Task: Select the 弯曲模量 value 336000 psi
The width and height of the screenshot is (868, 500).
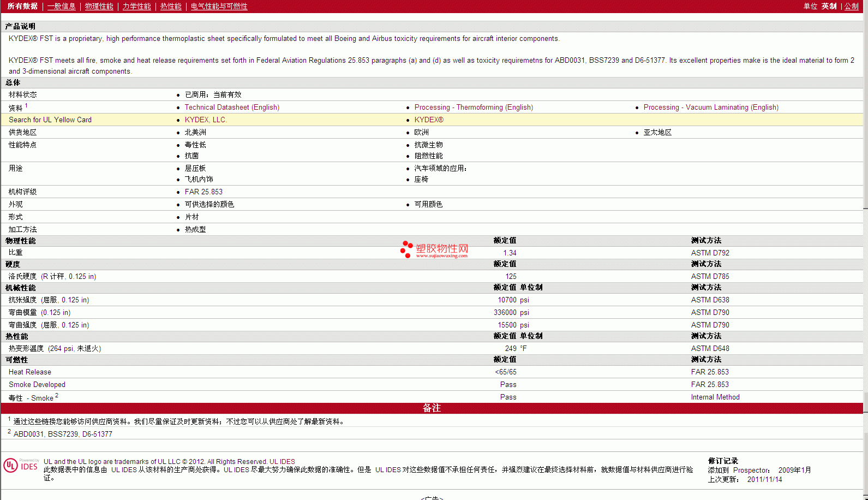Action: pyautogui.click(x=511, y=313)
